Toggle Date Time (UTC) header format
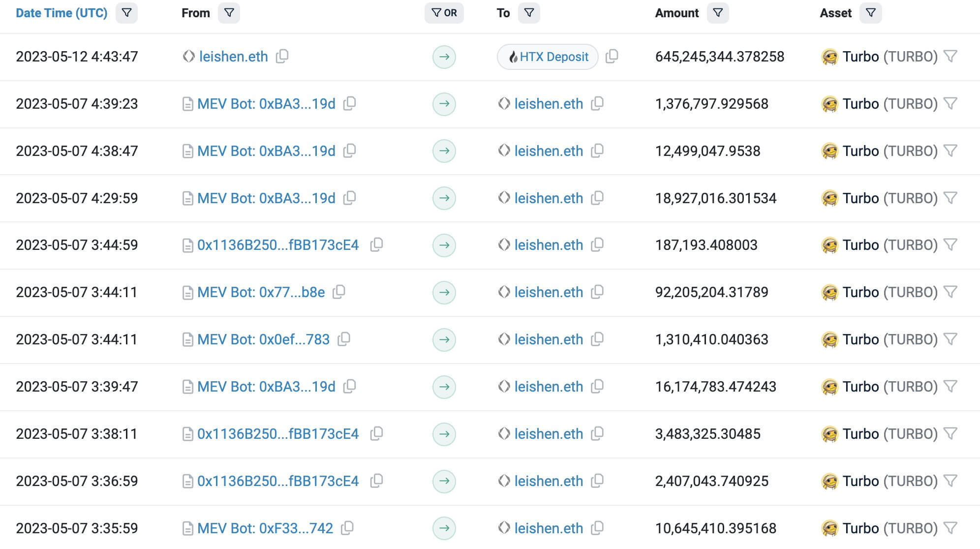Image resolution: width=980 pixels, height=549 pixels. click(61, 13)
